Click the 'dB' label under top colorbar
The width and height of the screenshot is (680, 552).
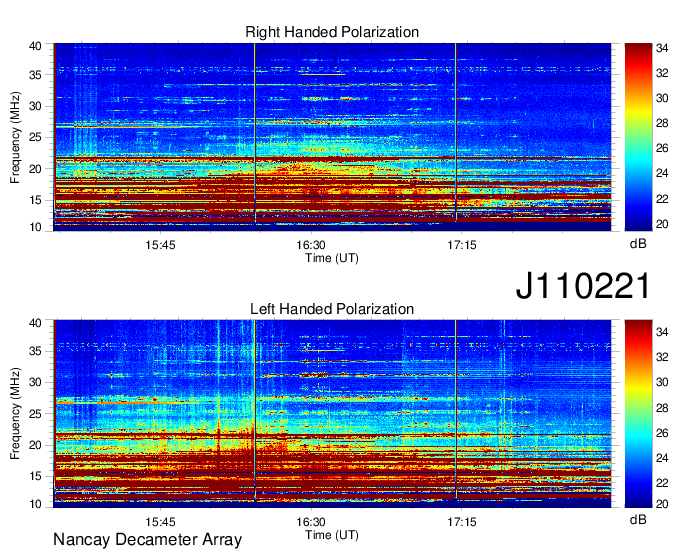point(638,244)
